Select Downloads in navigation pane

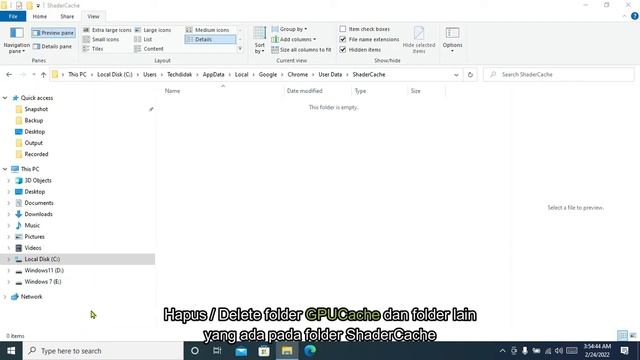(38, 214)
